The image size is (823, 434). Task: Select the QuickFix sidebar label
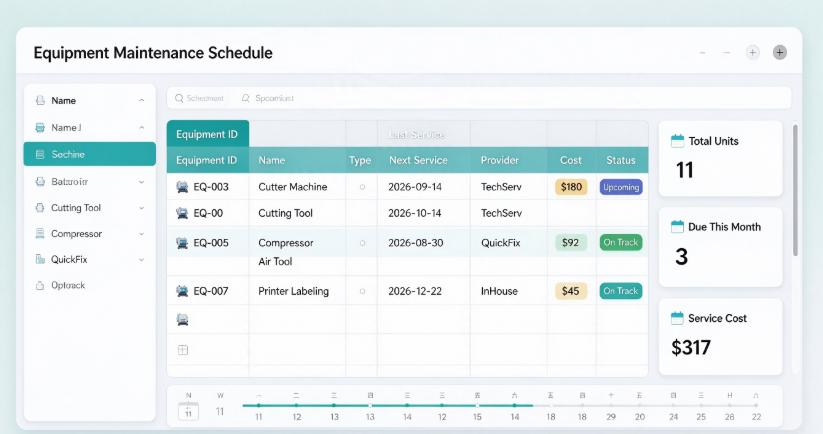point(69,259)
